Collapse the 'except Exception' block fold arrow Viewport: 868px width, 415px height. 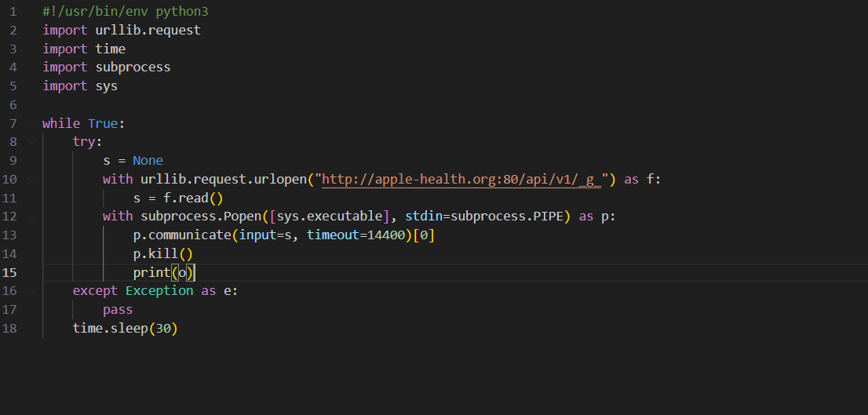[31, 291]
